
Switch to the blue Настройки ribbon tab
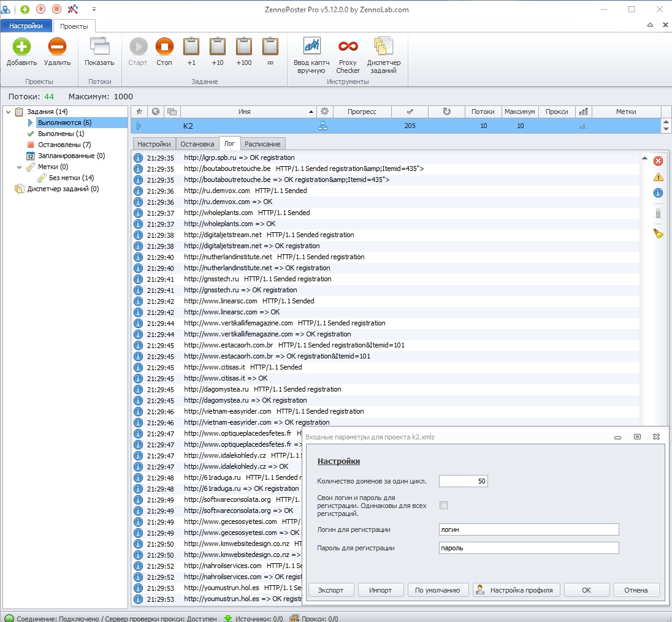[x=26, y=26]
